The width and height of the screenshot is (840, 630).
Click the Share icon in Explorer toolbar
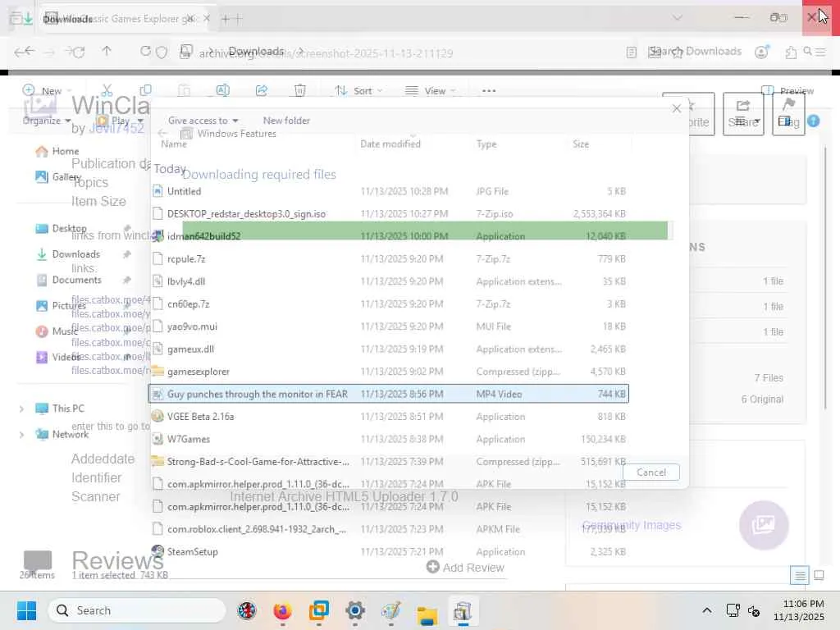pyautogui.click(x=262, y=90)
